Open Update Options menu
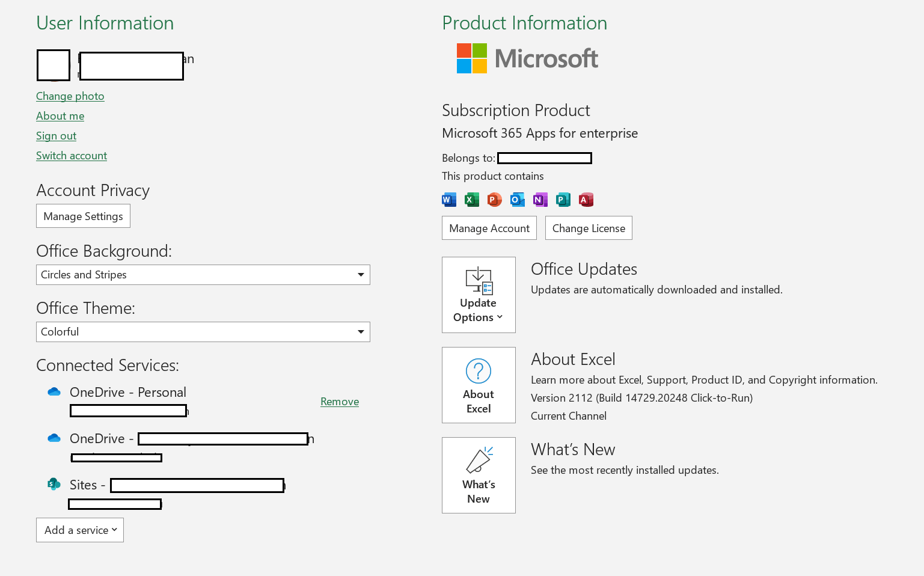The width and height of the screenshot is (924, 576). [479, 295]
